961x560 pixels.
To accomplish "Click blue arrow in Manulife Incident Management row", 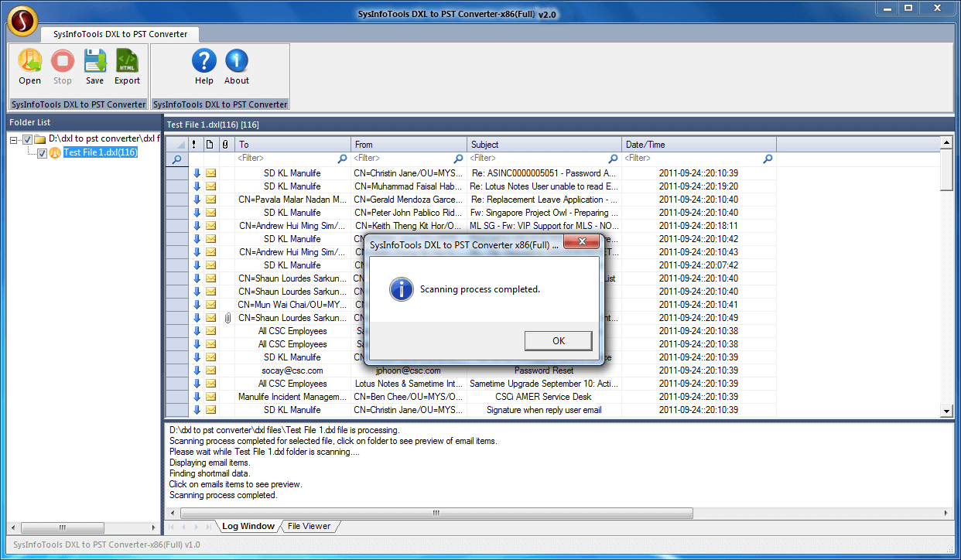I will (197, 397).
